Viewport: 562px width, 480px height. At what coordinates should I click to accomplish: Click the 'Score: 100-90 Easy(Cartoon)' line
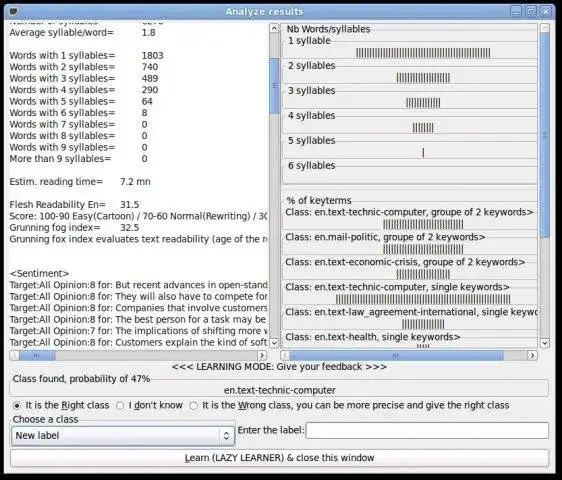(x=139, y=216)
